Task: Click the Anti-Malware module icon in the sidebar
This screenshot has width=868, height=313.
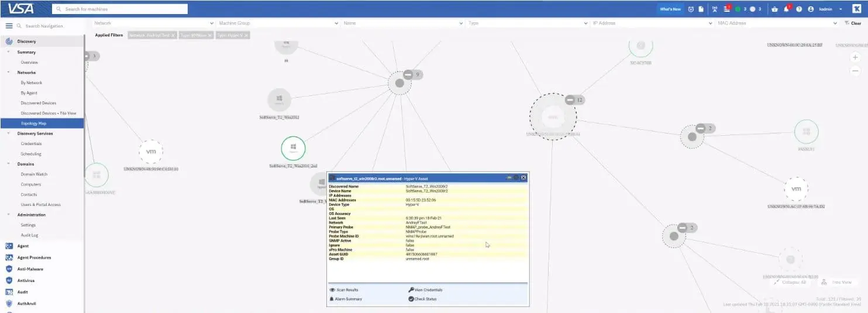Action: 9,269
